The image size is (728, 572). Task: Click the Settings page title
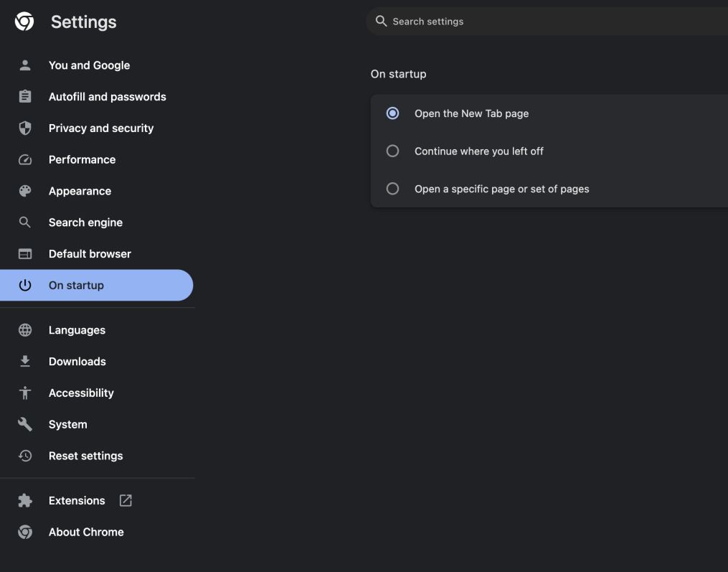coord(84,22)
